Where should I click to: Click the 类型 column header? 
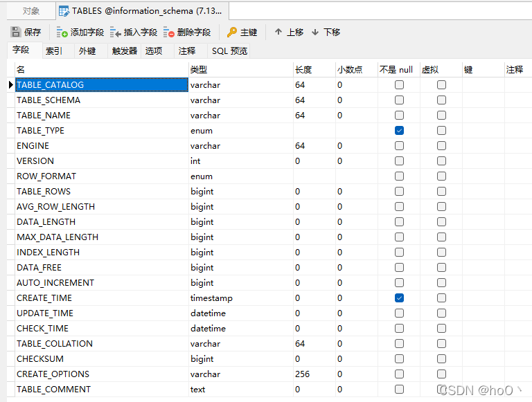(241, 69)
